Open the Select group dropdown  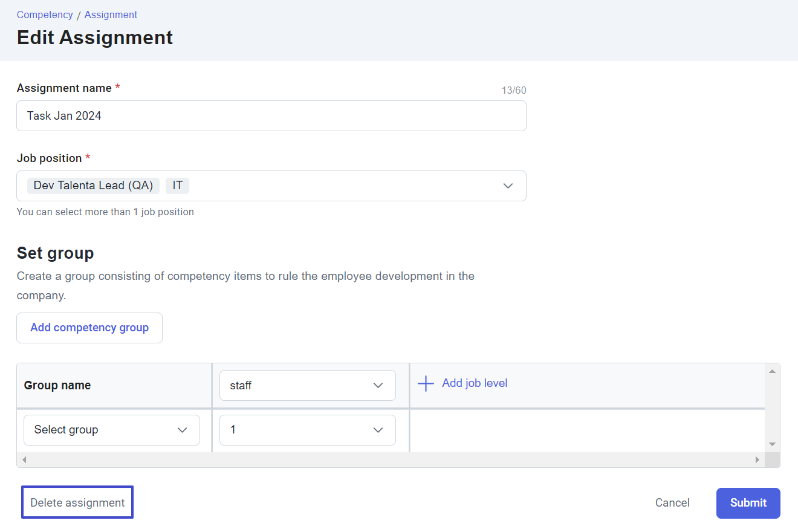[112, 430]
